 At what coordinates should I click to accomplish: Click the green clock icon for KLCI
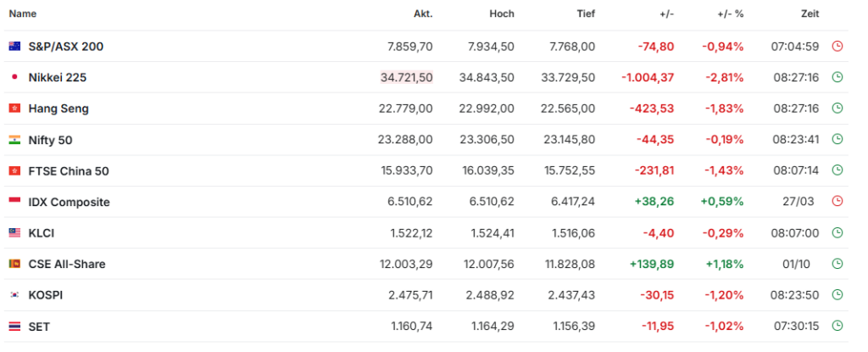pyautogui.click(x=837, y=232)
